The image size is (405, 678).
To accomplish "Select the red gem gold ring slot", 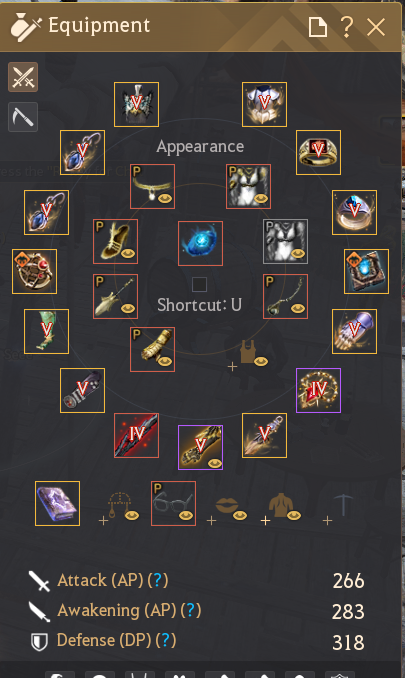I will pyautogui.click(x=318, y=152).
